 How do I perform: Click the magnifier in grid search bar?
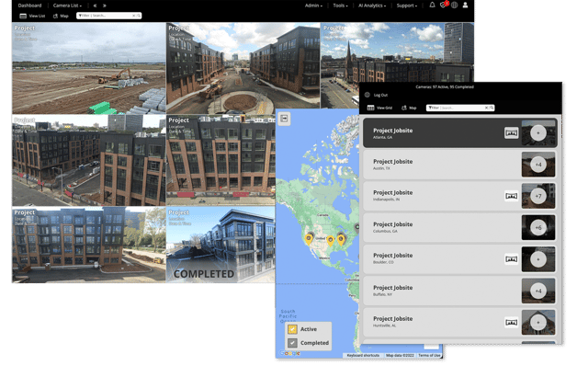coord(139,16)
